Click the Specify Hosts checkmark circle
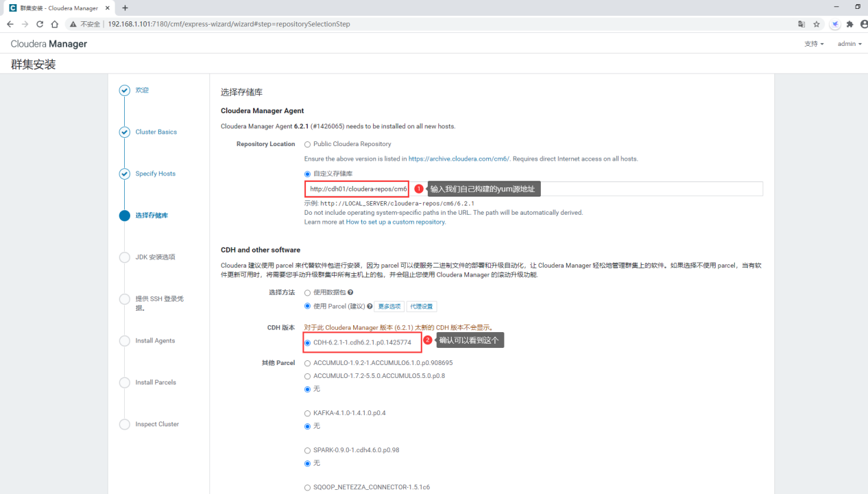Screen dimensions: 868x494 point(124,174)
